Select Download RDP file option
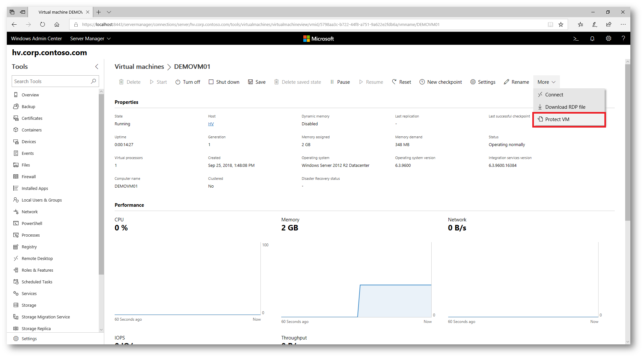644x358 pixels. pos(569,107)
